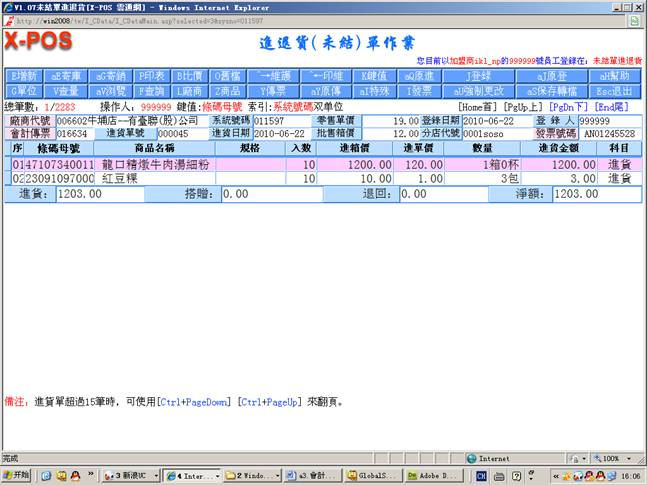Click the Windows 开始 start button

point(17,475)
